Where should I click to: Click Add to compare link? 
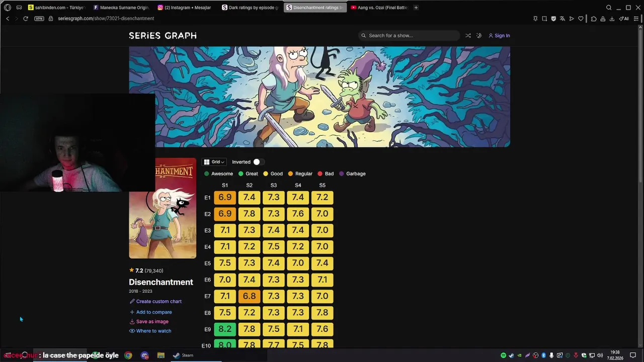(x=150, y=312)
